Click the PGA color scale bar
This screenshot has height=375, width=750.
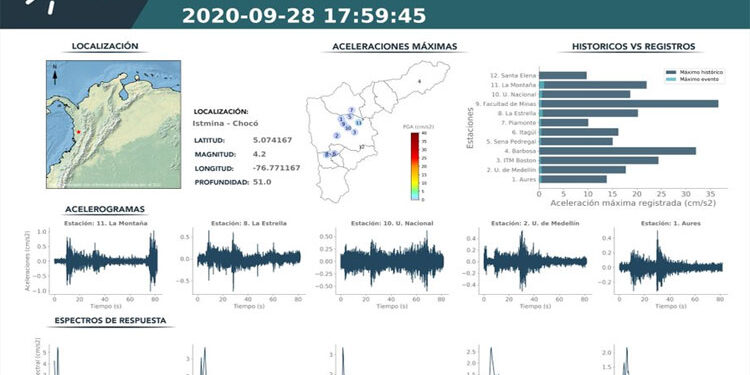tap(415, 166)
